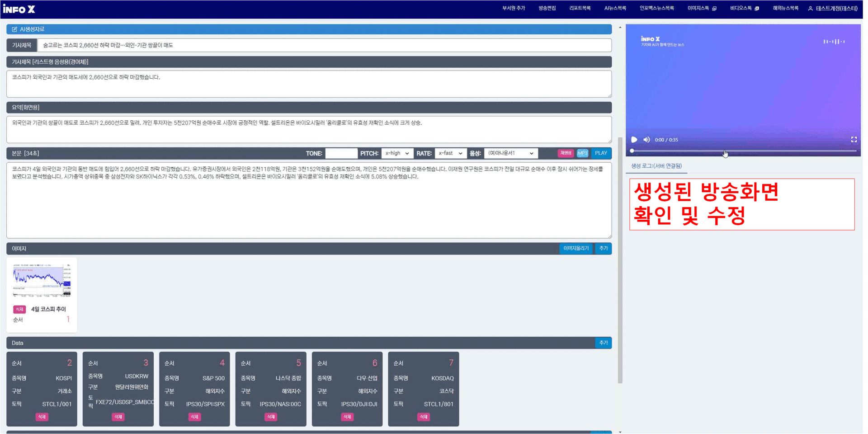Click the MP3 button
This screenshot has height=434, width=868.
[582, 153]
